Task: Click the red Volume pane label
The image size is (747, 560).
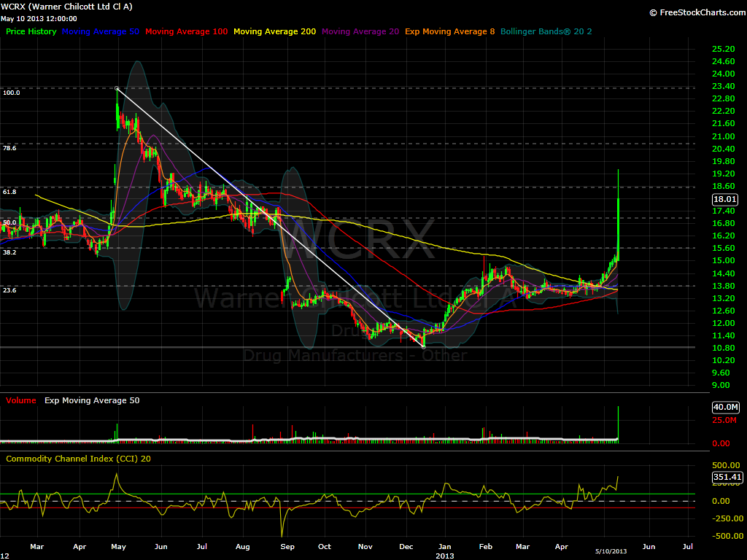Action: (21, 400)
